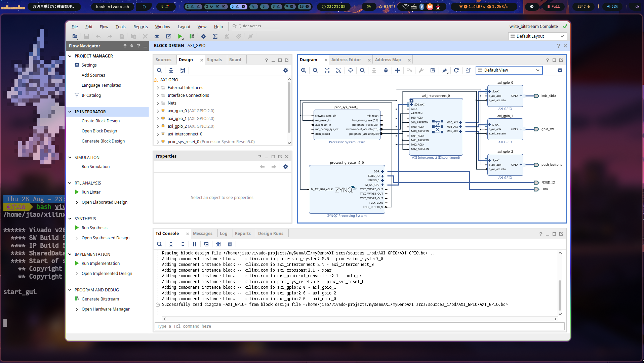Open the Reports menu

coord(140,27)
